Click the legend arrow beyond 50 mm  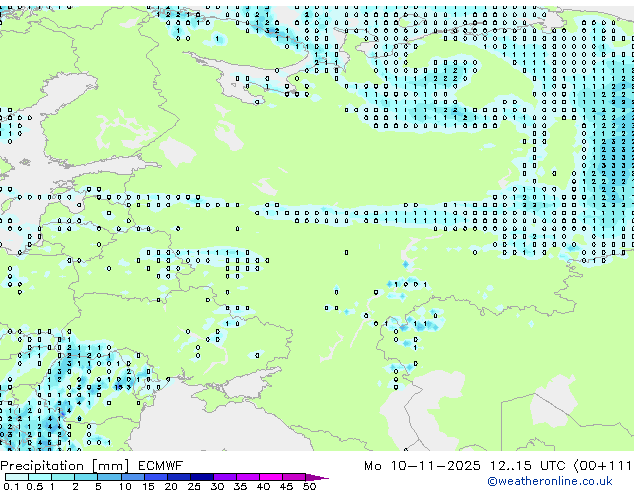click(x=317, y=477)
